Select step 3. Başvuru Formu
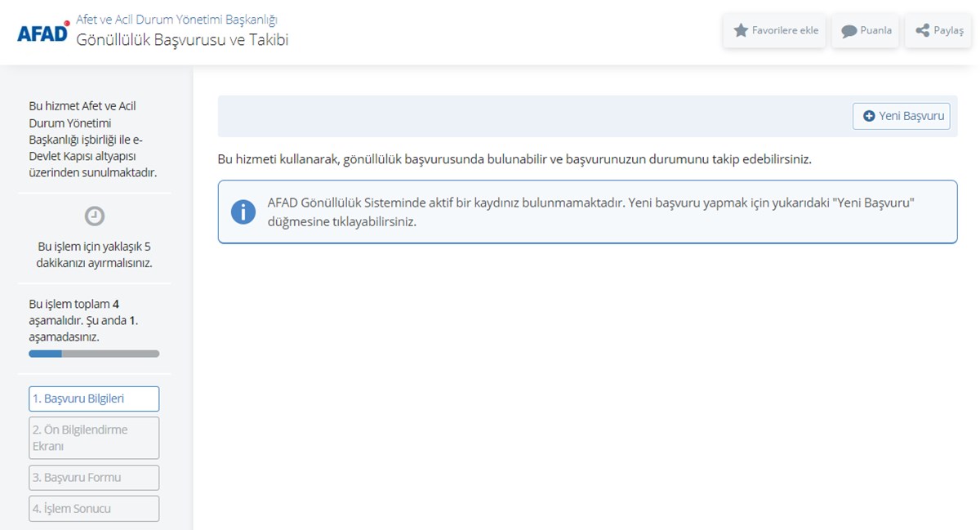Screen dimensions: 980x530 94,478
